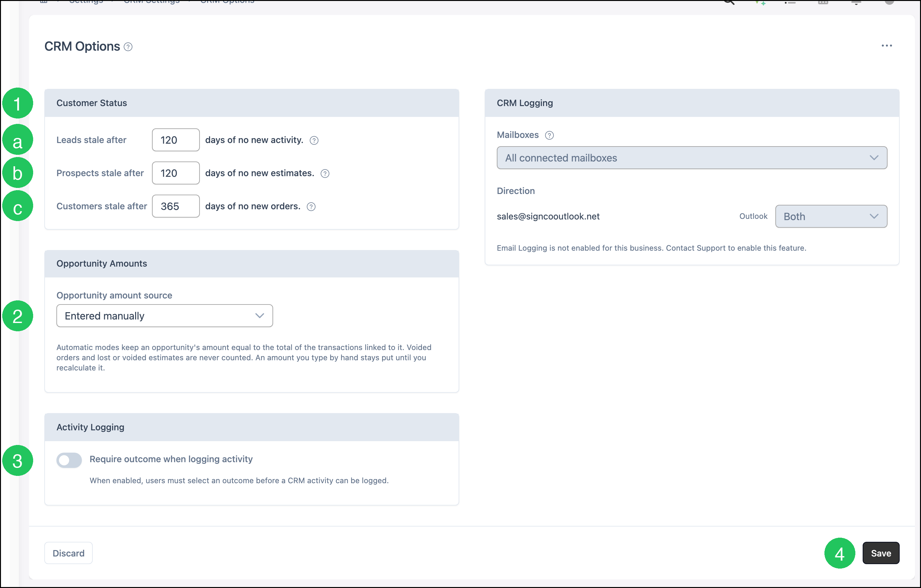Click the Customer Status section header

click(252, 103)
